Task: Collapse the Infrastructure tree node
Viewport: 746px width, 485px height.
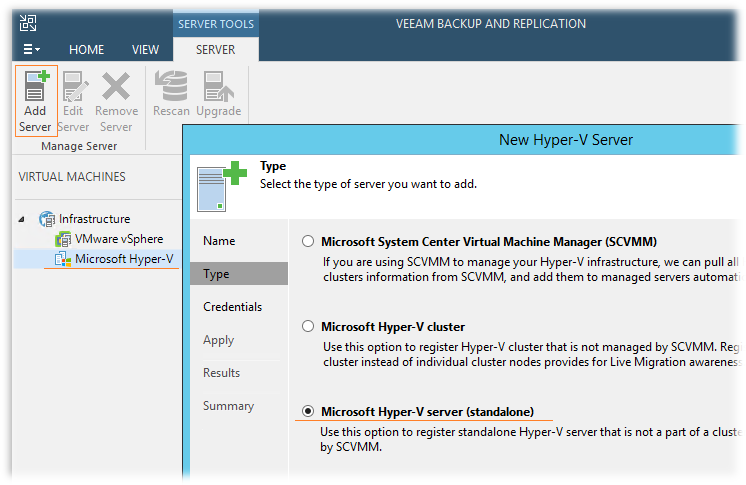Action: [x=21, y=219]
